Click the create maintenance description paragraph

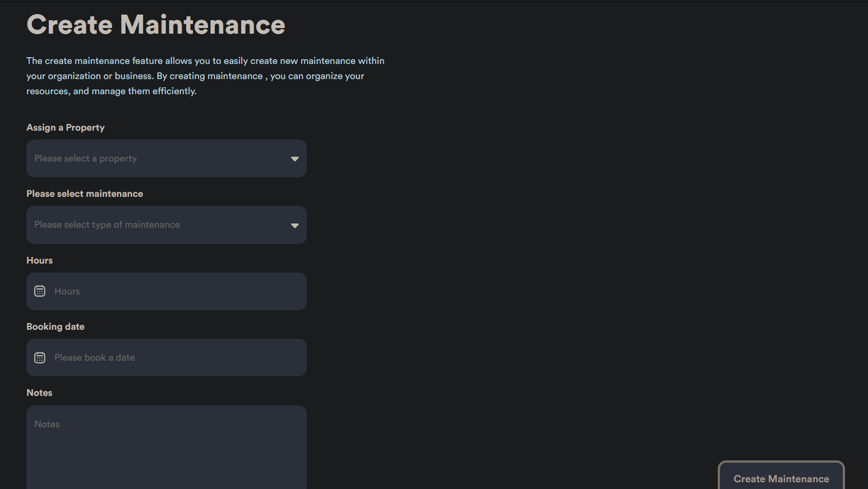pos(205,76)
